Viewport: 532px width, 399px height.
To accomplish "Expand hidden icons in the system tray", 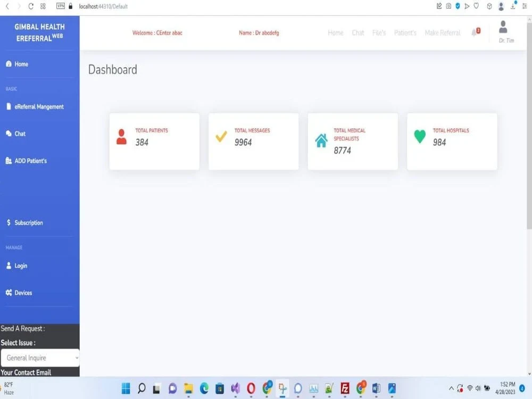I will 451,388.
